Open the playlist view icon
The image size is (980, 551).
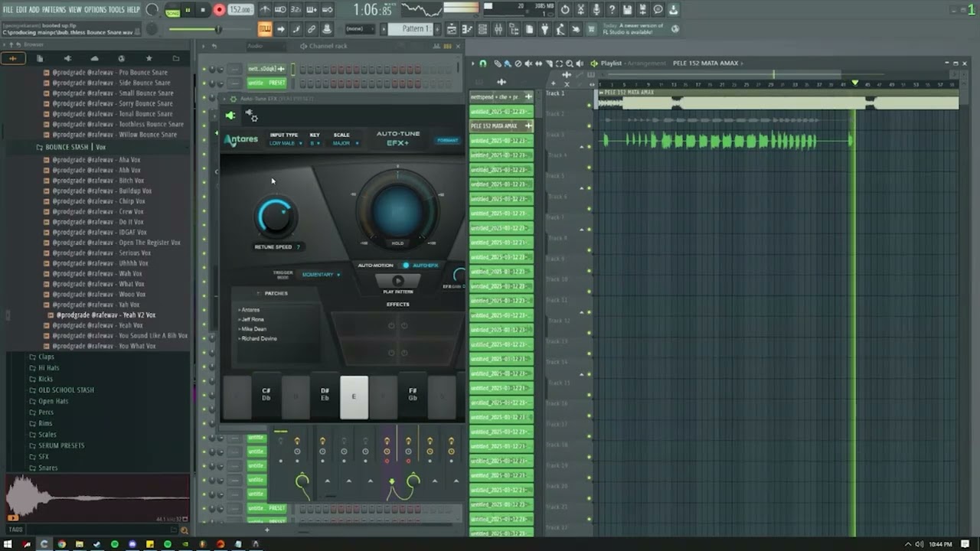[452, 29]
